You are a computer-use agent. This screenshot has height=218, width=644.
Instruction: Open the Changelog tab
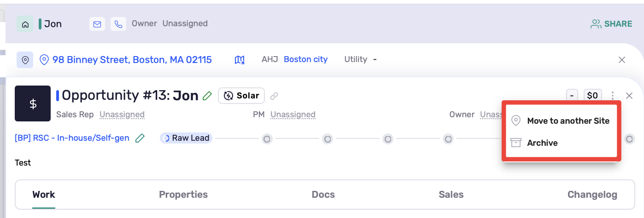[x=592, y=195]
